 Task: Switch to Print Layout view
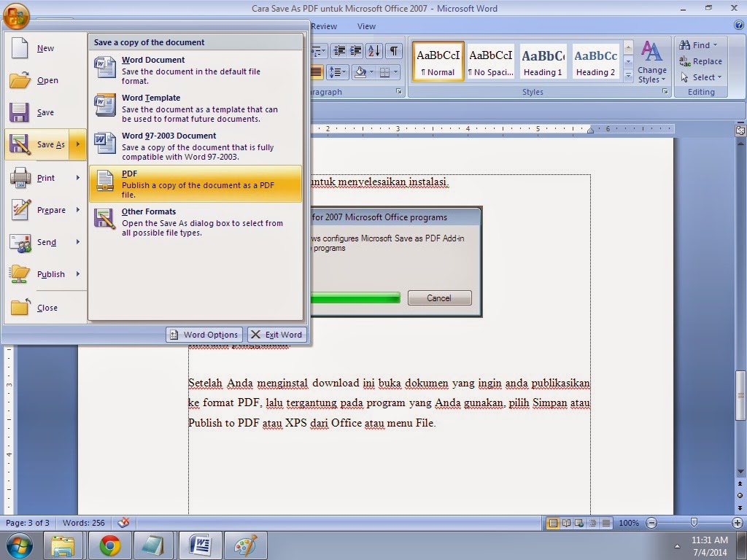point(553,523)
